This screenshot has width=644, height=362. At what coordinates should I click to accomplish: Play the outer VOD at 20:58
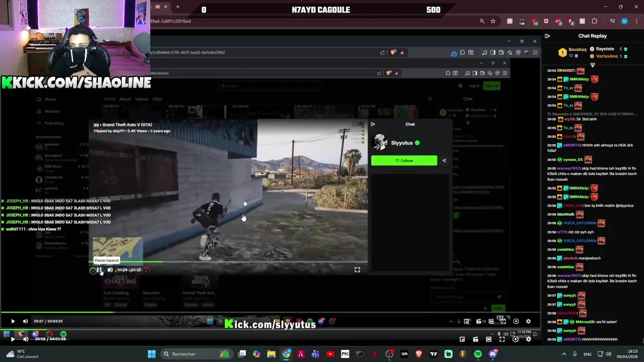(x=13, y=339)
